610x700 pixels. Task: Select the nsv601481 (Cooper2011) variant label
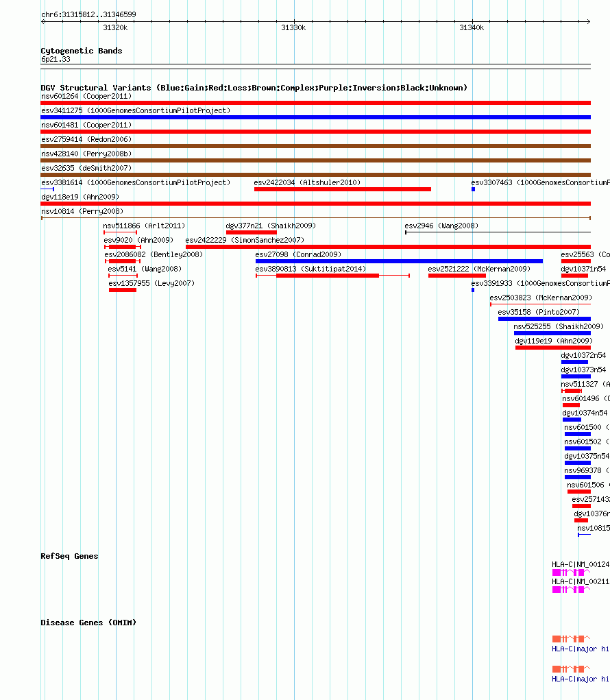(x=86, y=125)
